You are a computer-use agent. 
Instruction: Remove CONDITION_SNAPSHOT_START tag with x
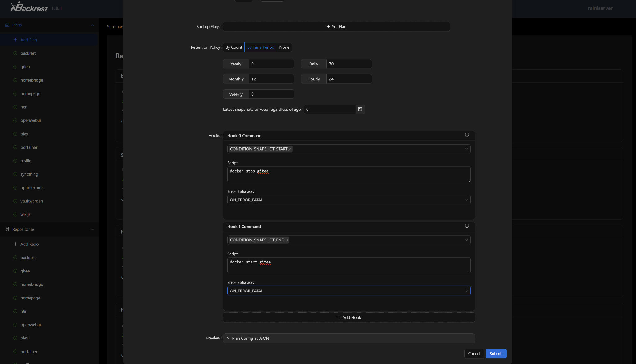pyautogui.click(x=290, y=149)
